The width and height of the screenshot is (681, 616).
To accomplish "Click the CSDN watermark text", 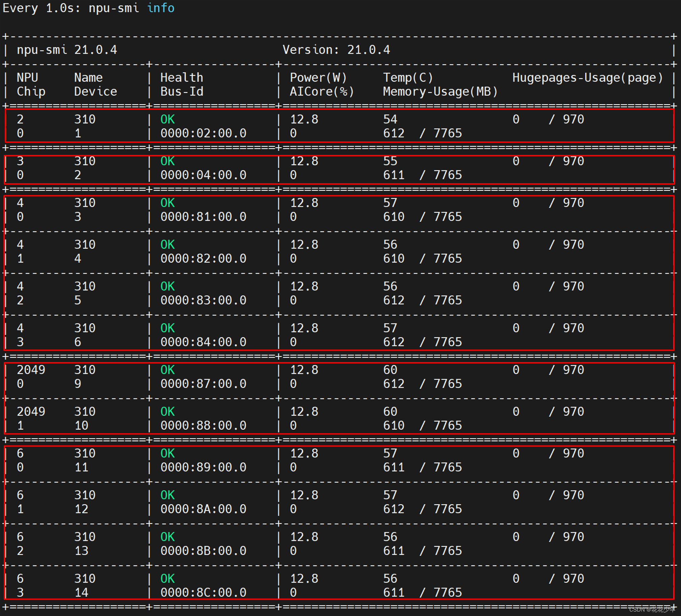I will point(651,609).
